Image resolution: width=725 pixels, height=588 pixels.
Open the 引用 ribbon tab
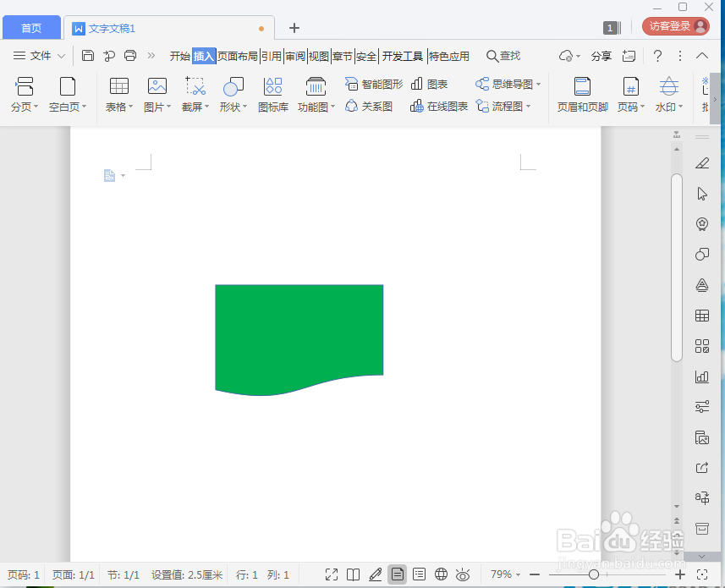tap(271, 56)
